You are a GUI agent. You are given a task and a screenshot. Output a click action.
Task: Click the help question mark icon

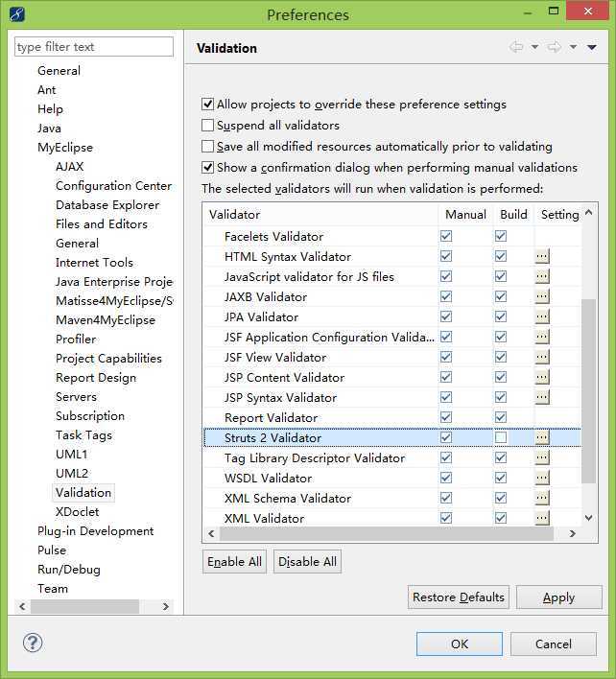[33, 643]
